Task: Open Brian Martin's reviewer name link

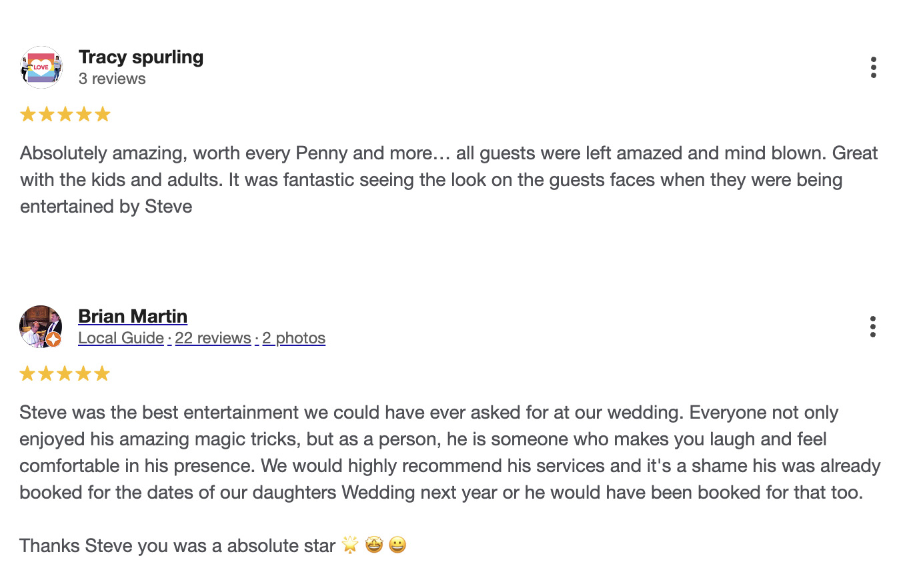Action: [x=133, y=316]
